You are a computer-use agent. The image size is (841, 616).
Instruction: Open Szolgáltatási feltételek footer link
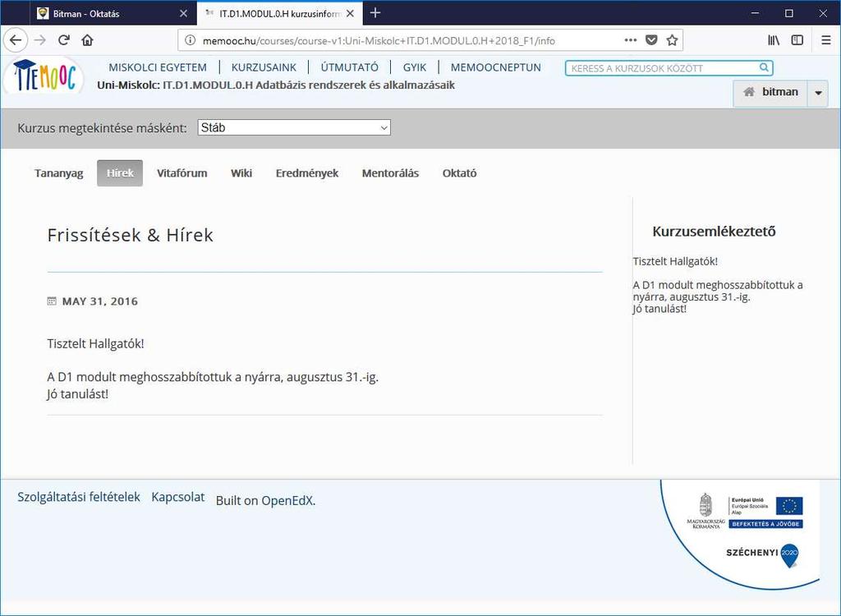tap(79, 497)
